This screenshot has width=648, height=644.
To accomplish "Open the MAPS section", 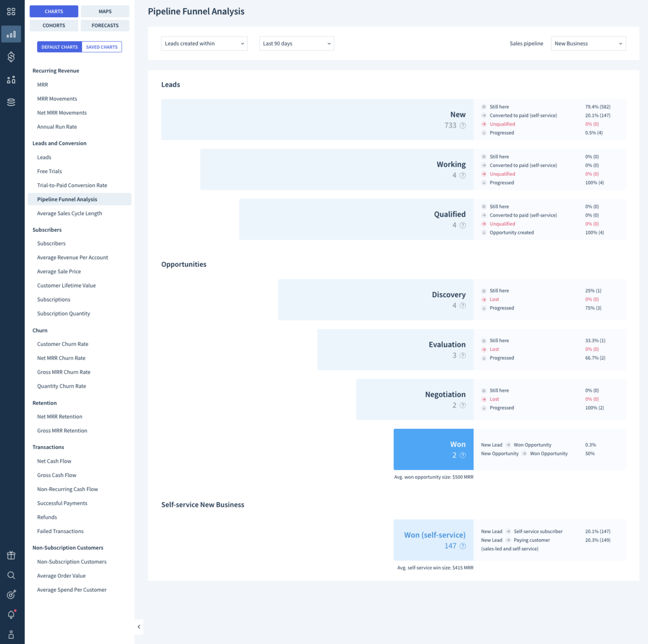I will pyautogui.click(x=105, y=11).
